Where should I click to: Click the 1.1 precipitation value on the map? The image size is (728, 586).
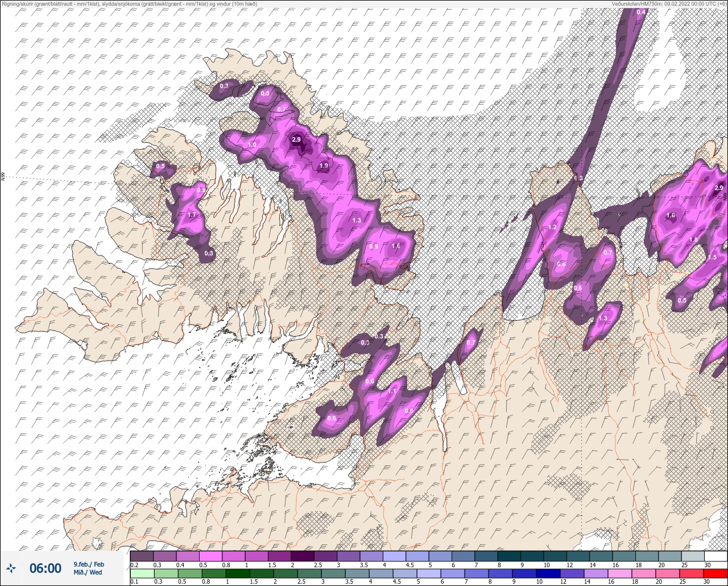tap(392, 391)
